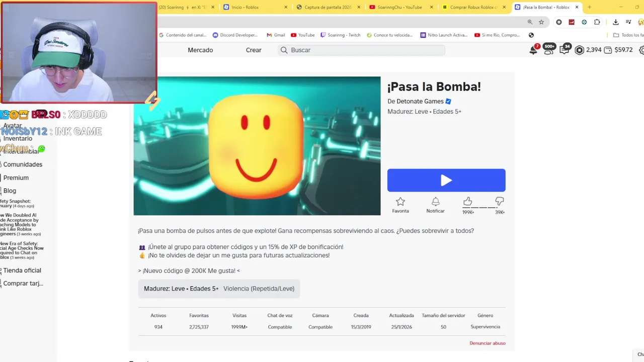Open the Todos los favoritos bookmarks folder
Image resolution: width=644 pixels, height=362 pixels.
629,35
